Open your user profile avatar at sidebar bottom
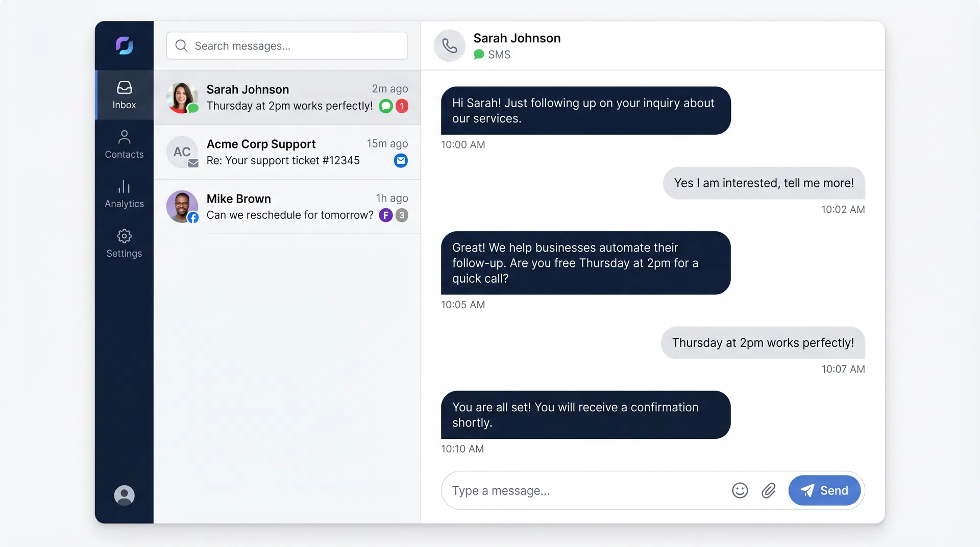Viewport: 980px width, 547px height. click(x=124, y=495)
